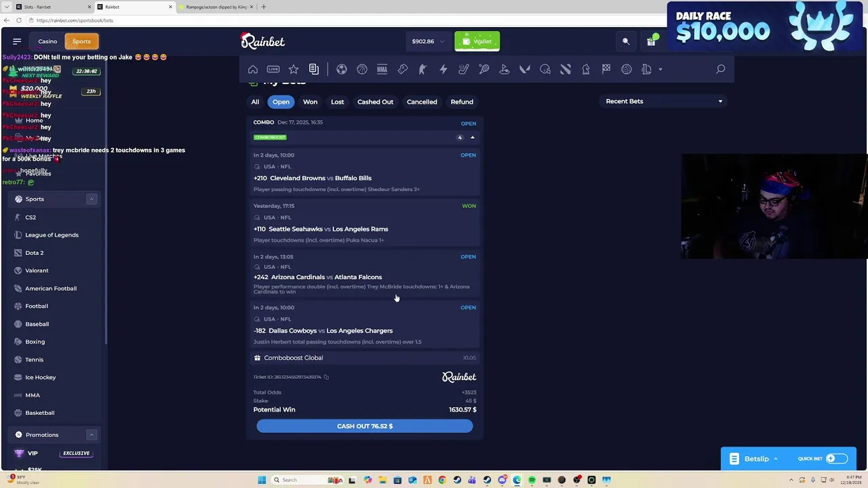868x488 pixels.
Task: Open a new browser tab
Action: 264,7
